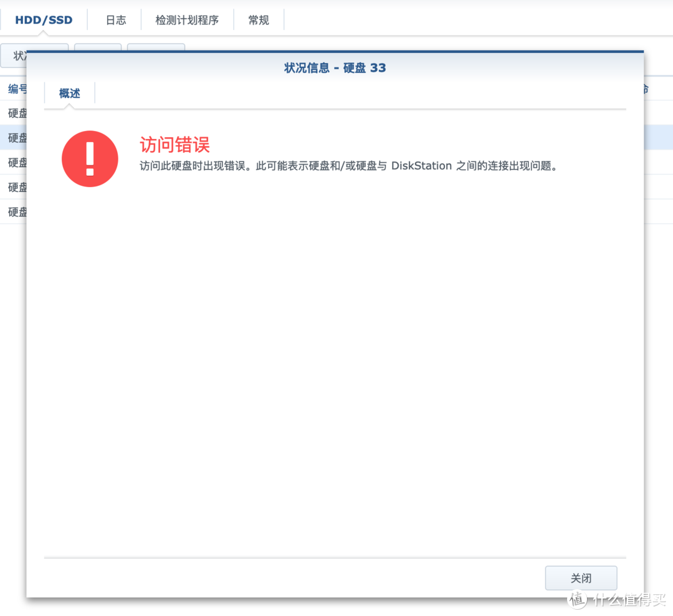Close the dialog with the 关闭 button
This screenshot has width=673, height=616.
click(x=581, y=578)
